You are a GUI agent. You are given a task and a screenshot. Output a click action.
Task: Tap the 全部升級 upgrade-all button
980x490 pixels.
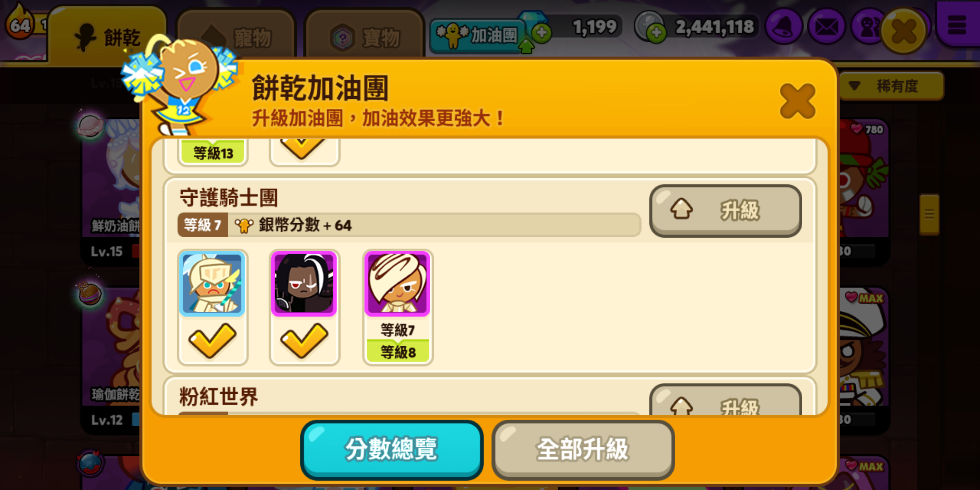tap(583, 450)
